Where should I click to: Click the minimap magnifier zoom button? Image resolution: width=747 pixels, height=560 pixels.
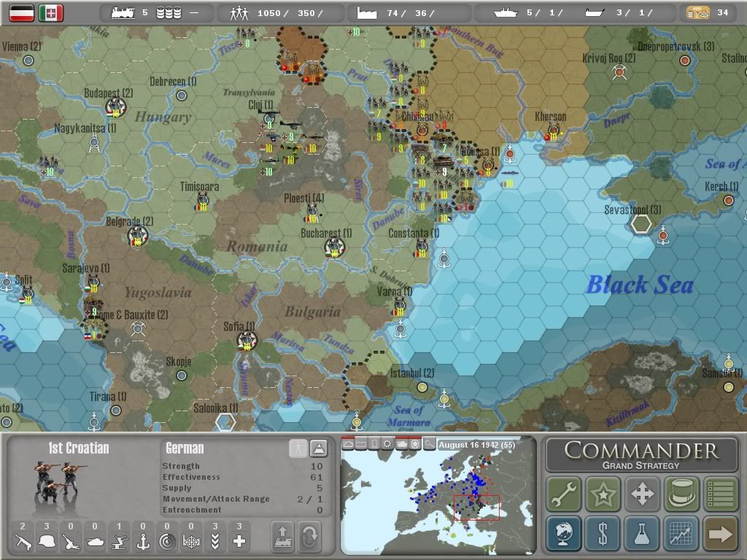(429, 444)
